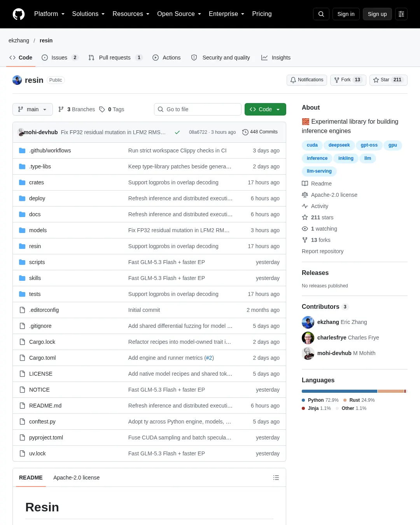Click the Sign up button
This screenshot has height=525, width=420.
click(x=377, y=14)
